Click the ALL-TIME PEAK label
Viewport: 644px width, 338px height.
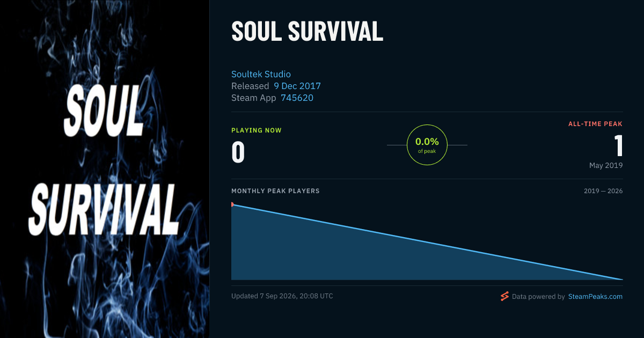[596, 124]
